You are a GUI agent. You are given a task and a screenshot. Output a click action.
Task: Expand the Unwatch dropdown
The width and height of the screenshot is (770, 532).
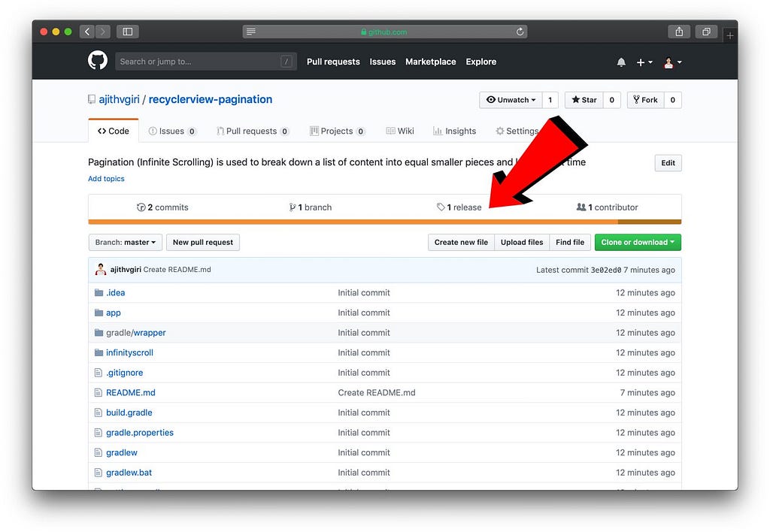point(511,100)
